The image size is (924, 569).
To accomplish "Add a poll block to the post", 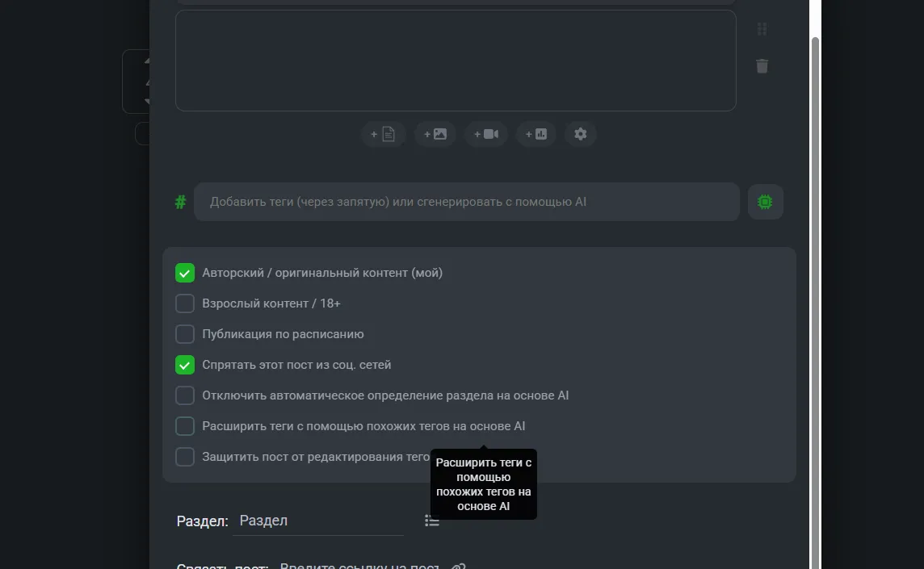I will point(536,134).
